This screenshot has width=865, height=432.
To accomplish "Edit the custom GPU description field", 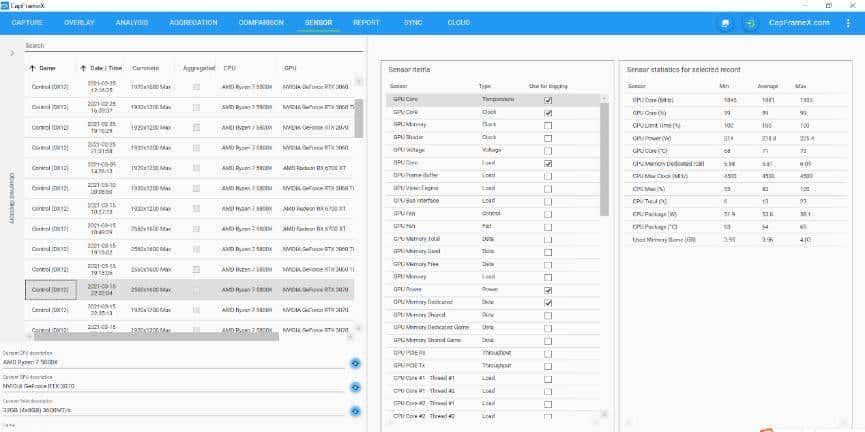I will tap(174, 386).
